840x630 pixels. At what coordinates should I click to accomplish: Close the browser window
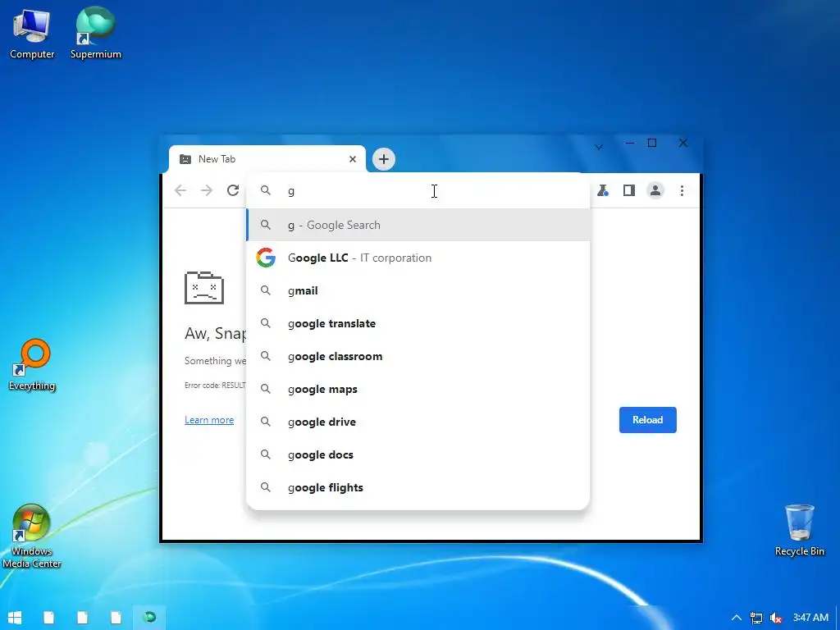[x=683, y=143]
